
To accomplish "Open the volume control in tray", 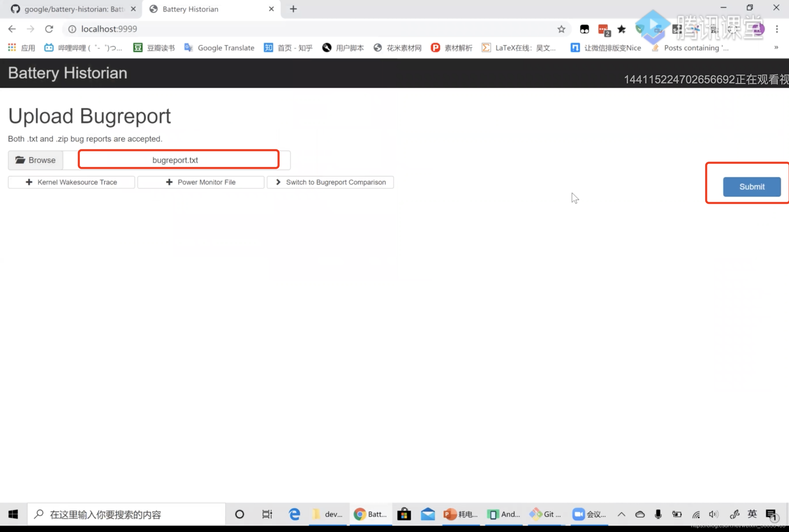I will [x=713, y=514].
